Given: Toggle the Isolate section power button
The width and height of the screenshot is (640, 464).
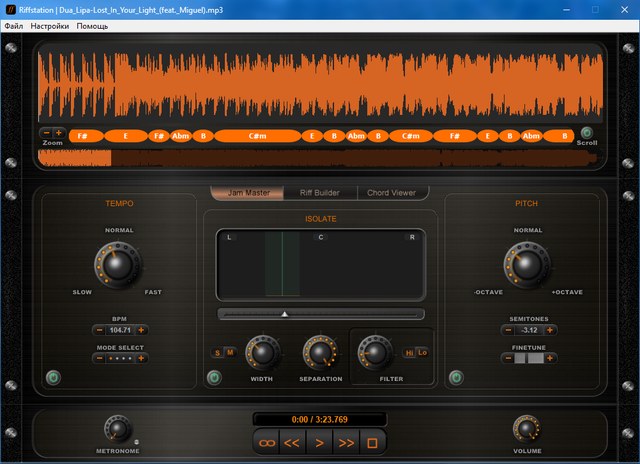Looking at the screenshot, I should [213, 377].
